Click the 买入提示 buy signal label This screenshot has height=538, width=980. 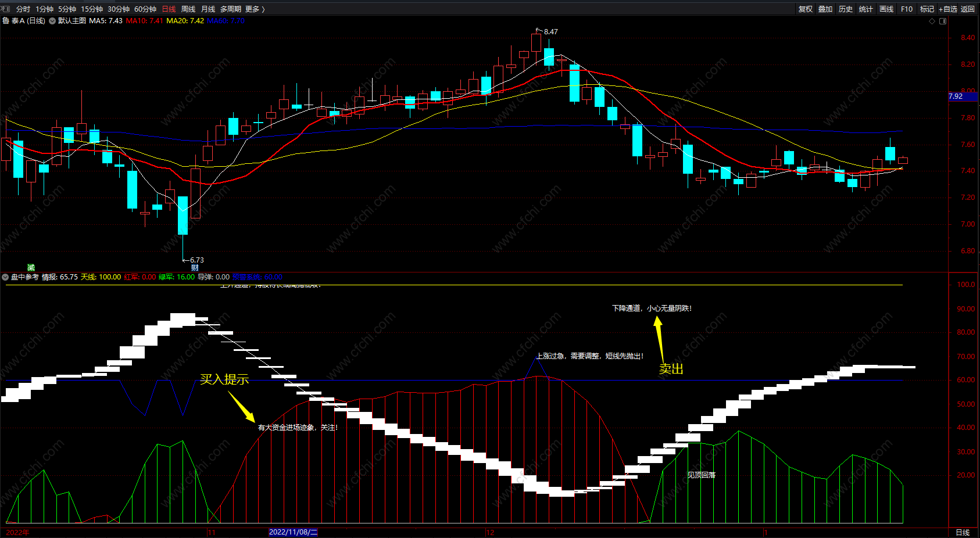pos(224,379)
